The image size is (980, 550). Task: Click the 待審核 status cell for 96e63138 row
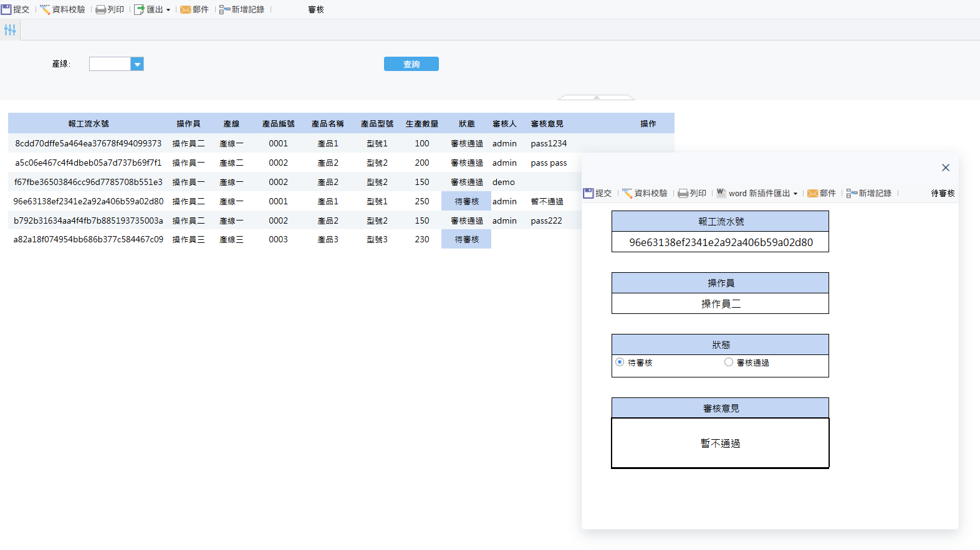[x=466, y=201]
